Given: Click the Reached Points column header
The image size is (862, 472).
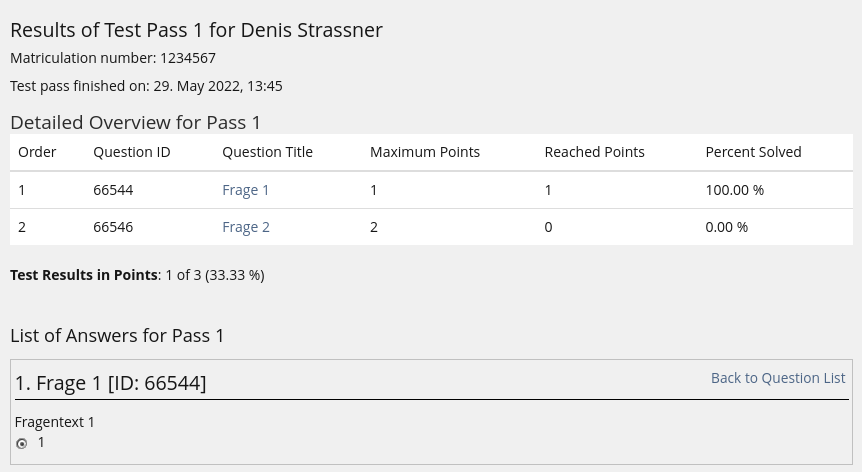Looking at the screenshot, I should pos(594,152).
